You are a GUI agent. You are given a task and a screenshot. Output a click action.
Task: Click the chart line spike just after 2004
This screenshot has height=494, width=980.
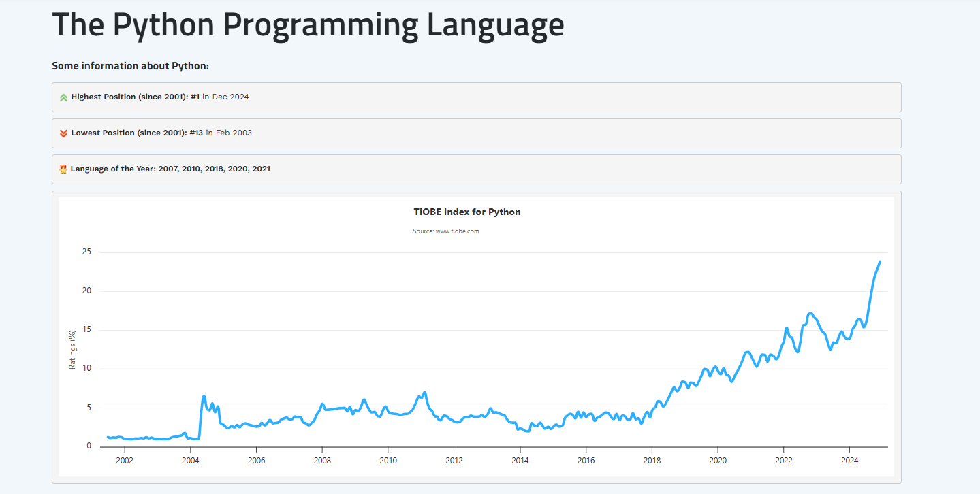204,396
